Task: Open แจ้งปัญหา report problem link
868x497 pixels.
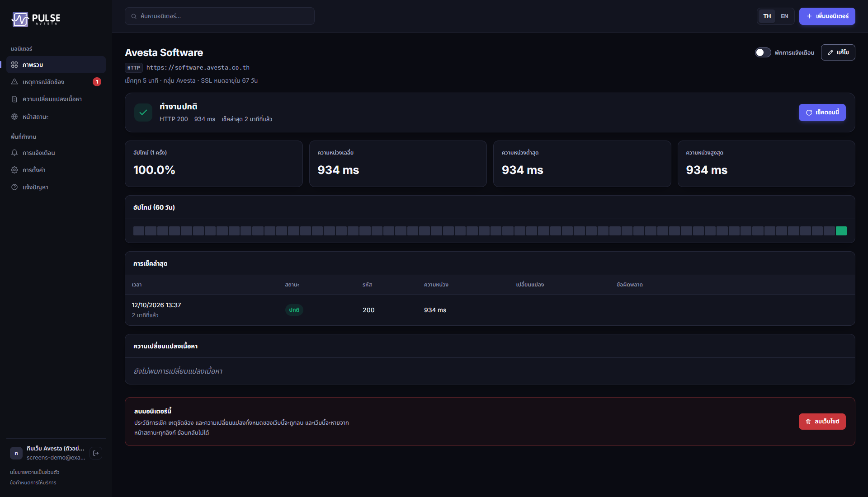Action: click(56, 187)
